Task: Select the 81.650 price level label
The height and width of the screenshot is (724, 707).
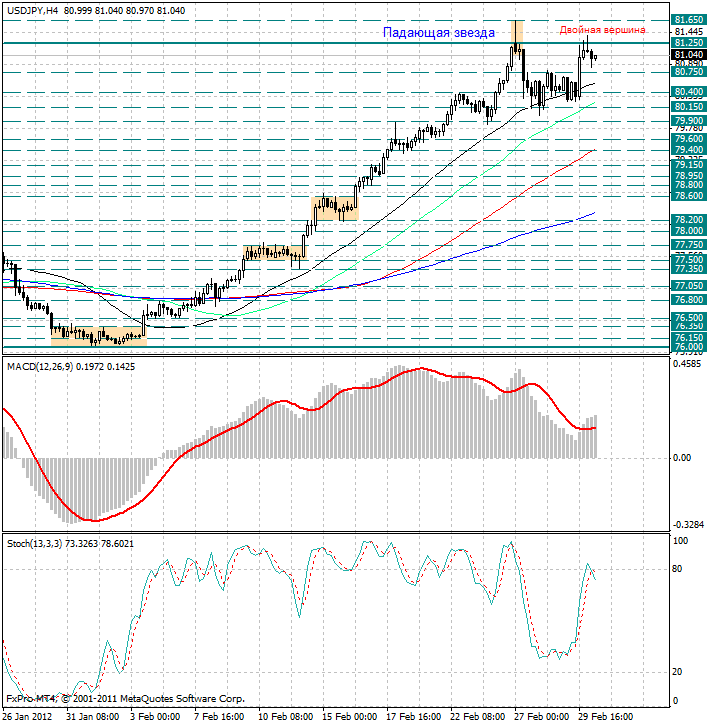Action: (x=688, y=19)
